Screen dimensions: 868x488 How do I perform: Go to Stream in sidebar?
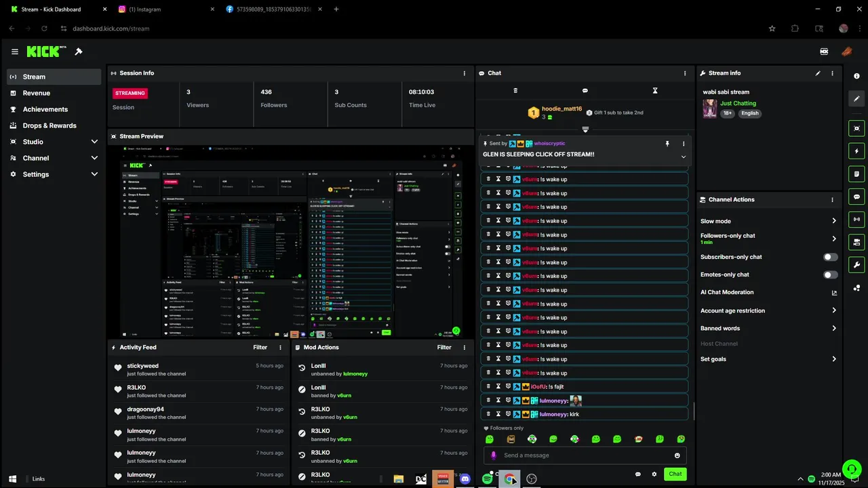54,77
